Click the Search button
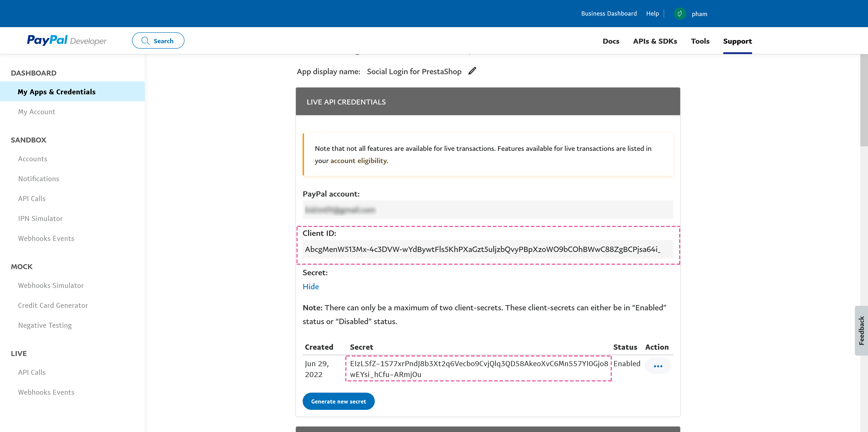The height and width of the screenshot is (432, 868). click(158, 40)
